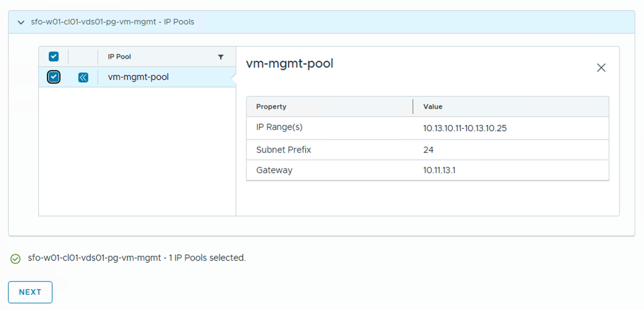Select the vm-mgmt-pool row name
Image resolution: width=644 pixels, height=310 pixels.
pyautogui.click(x=138, y=77)
